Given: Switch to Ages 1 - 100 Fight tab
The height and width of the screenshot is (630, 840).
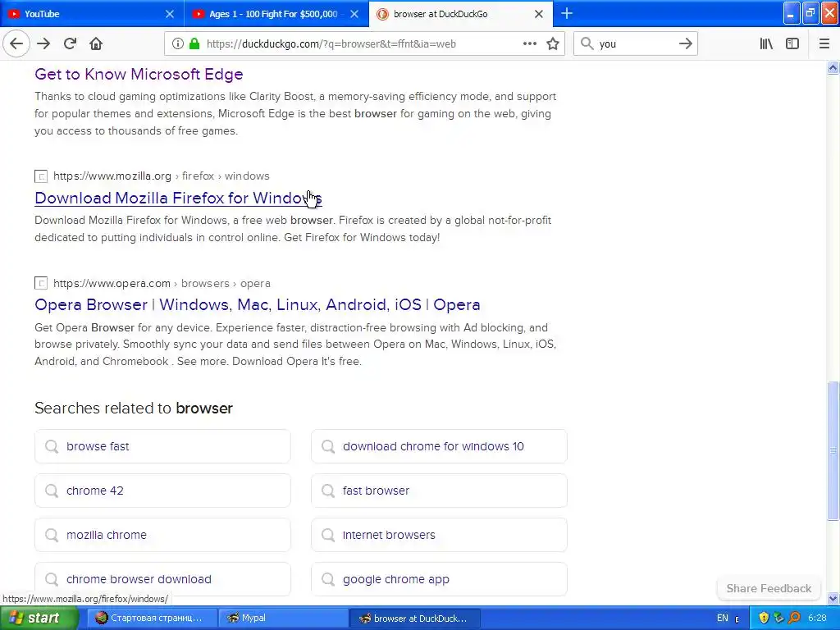Looking at the screenshot, I should (276, 14).
